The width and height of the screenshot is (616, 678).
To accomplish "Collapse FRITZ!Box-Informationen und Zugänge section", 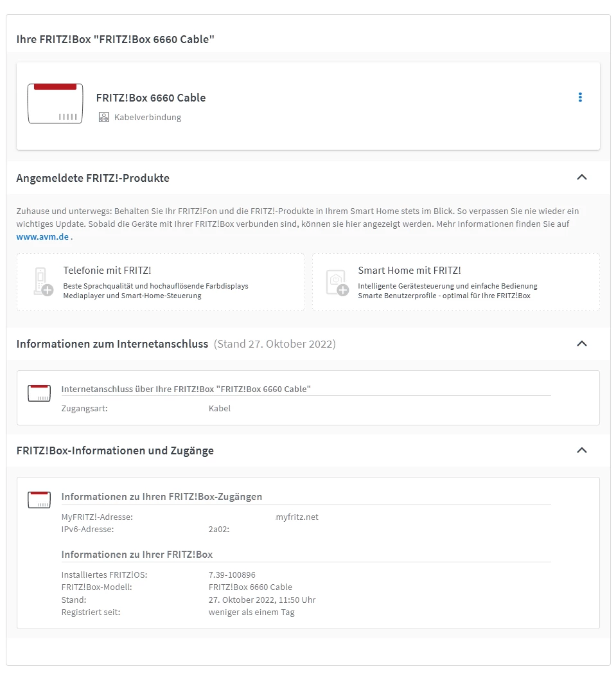I will [582, 450].
